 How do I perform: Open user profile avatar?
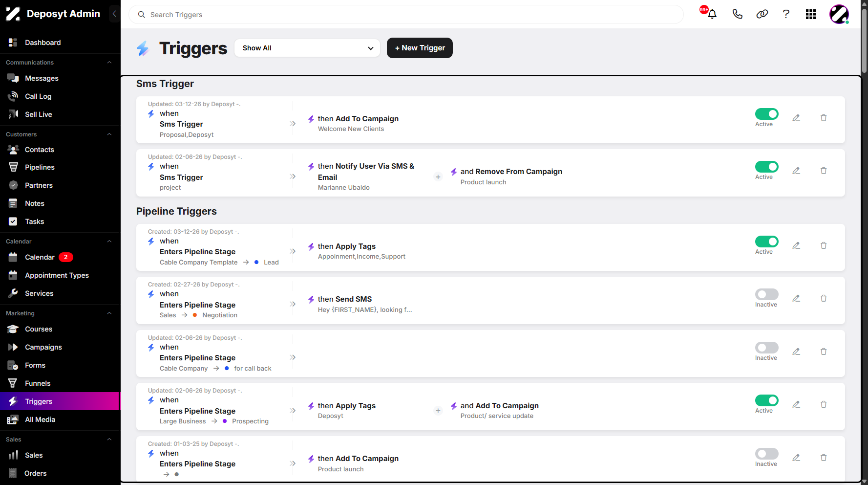(x=839, y=14)
